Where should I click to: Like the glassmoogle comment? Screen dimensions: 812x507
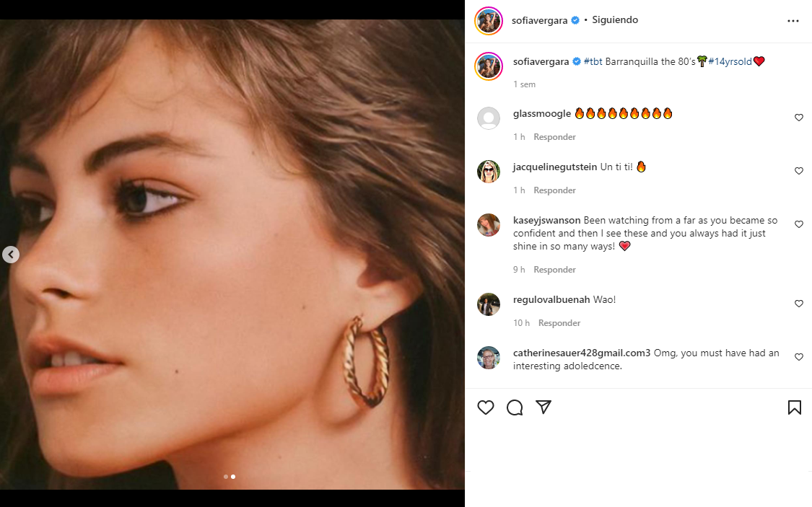(x=798, y=118)
